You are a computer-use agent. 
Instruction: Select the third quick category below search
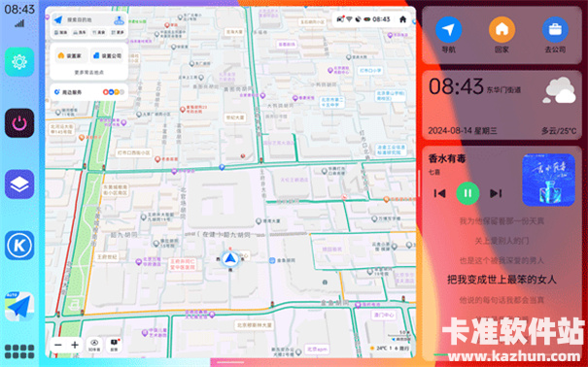click(x=98, y=33)
